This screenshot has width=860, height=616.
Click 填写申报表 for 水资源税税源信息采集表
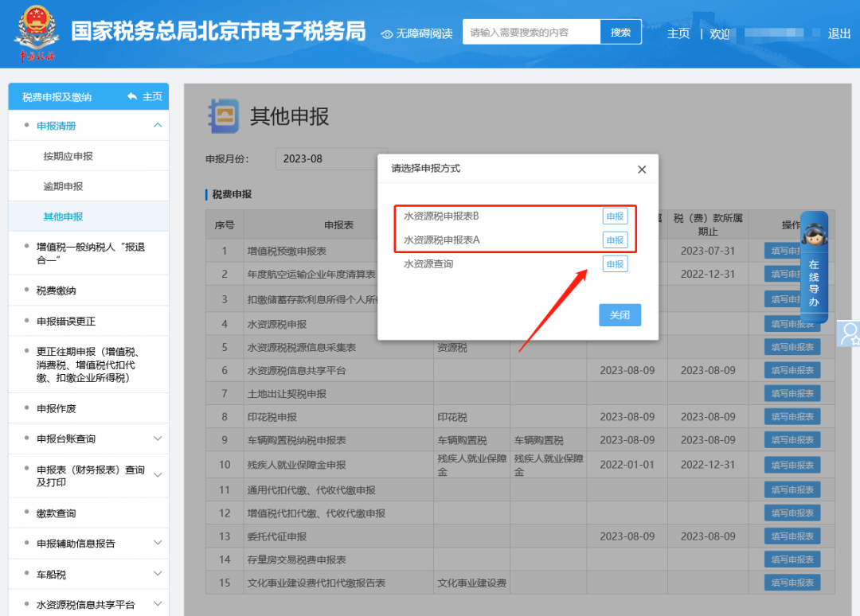pyautogui.click(x=792, y=347)
